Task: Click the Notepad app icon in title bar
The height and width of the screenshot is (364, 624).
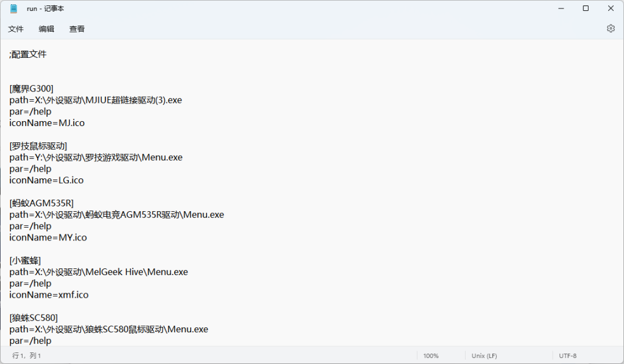Action: tap(14, 9)
